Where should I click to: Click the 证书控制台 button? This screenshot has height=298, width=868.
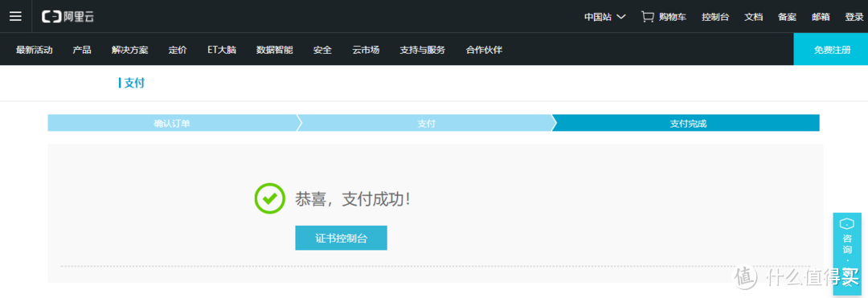[x=341, y=238]
